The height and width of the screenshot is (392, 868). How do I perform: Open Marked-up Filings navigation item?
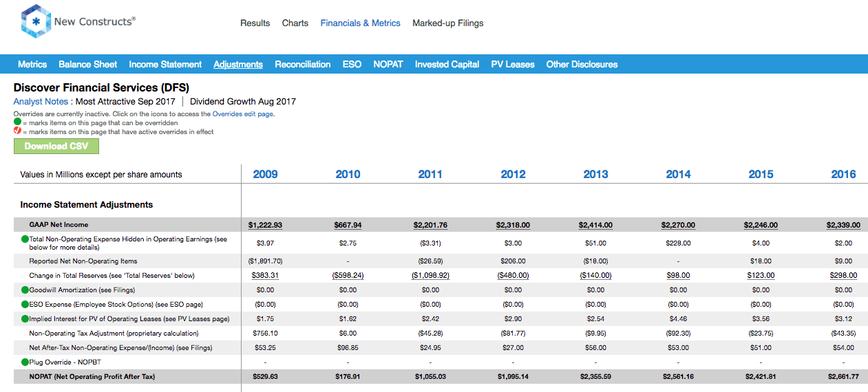click(448, 23)
